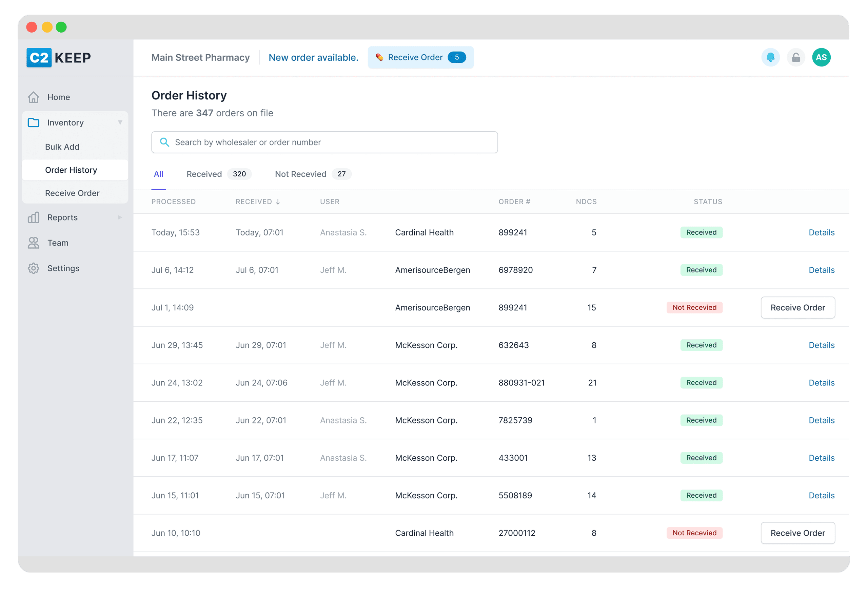
Task: Open Settings page
Action: tap(63, 268)
